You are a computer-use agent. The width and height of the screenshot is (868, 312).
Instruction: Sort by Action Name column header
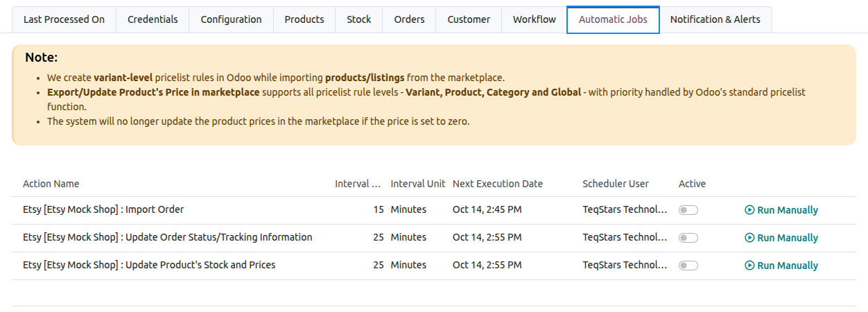click(51, 184)
